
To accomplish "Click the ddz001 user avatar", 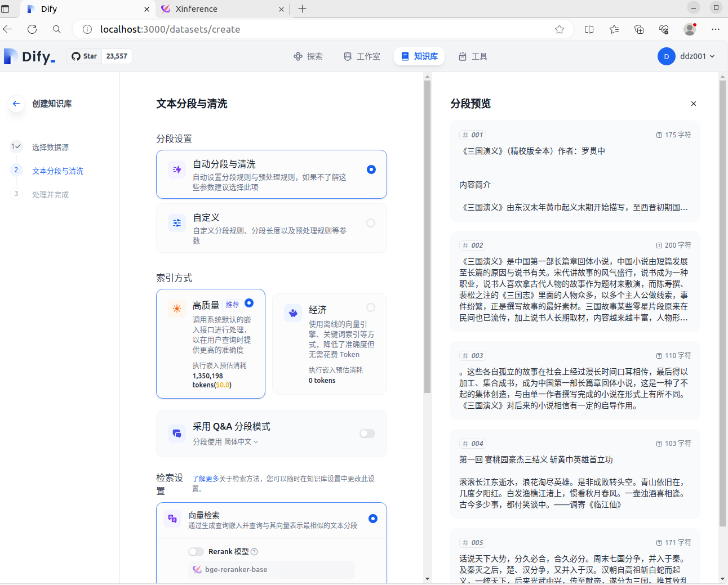I will [667, 56].
